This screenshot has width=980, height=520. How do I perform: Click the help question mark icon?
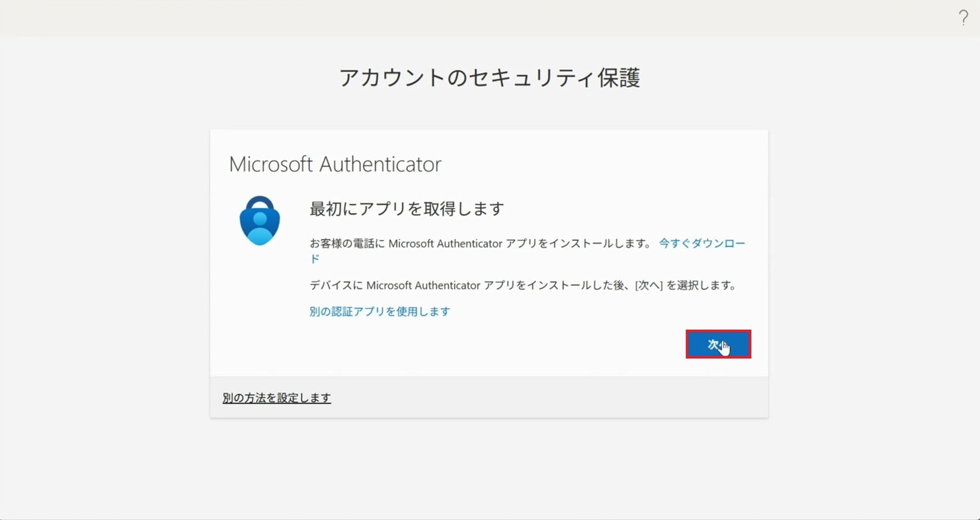pos(963,18)
